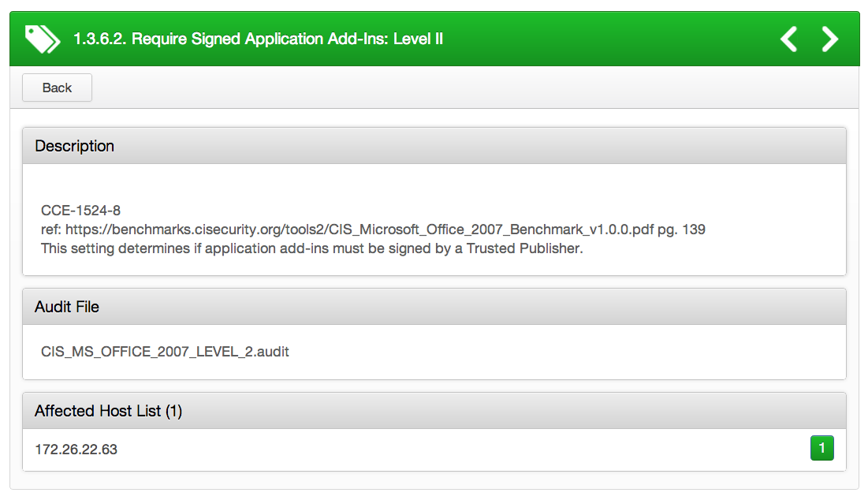868x500 pixels.
Task: Click the green count badge showing 1
Action: tap(821, 448)
